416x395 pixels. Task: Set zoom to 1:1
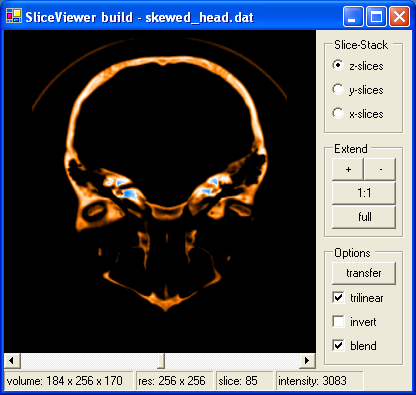pos(364,193)
